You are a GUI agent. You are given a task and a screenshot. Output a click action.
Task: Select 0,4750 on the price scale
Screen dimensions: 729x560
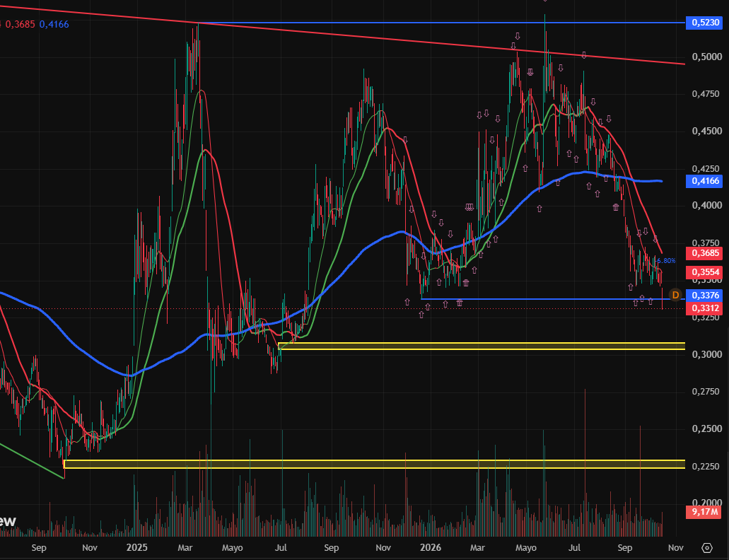click(706, 94)
